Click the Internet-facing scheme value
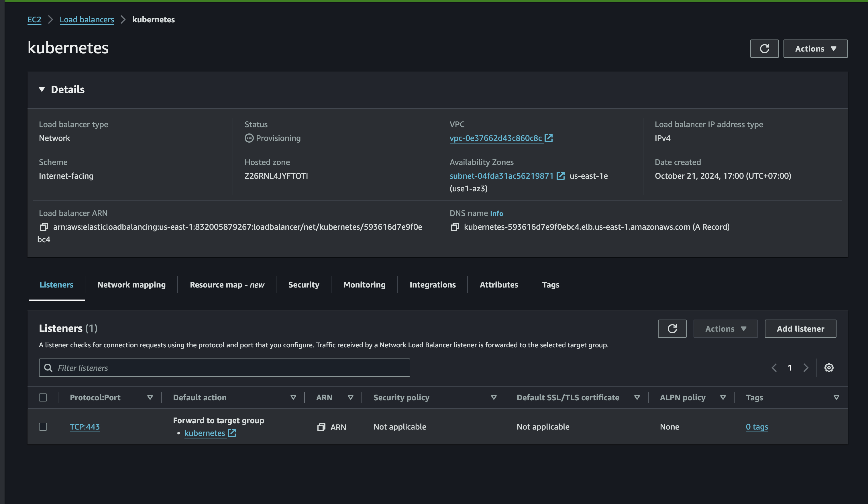The image size is (868, 504). pos(66,176)
